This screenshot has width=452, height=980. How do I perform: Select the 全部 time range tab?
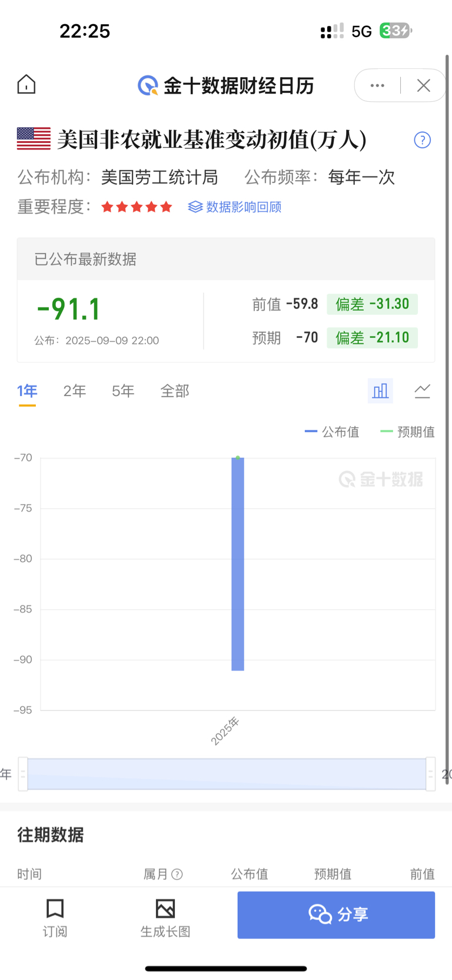click(x=175, y=391)
